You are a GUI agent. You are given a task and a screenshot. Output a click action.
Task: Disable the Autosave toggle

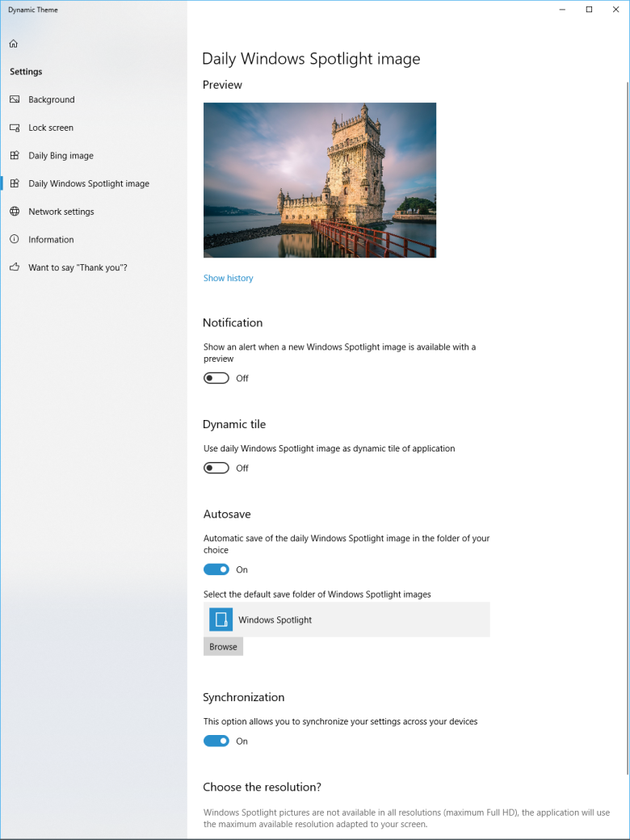[216, 569]
